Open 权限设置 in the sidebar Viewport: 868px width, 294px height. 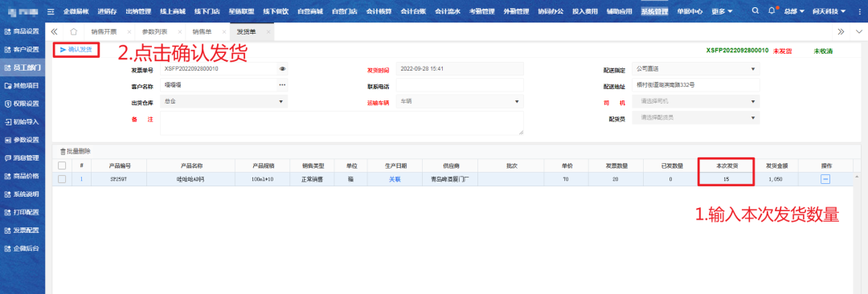click(23, 104)
